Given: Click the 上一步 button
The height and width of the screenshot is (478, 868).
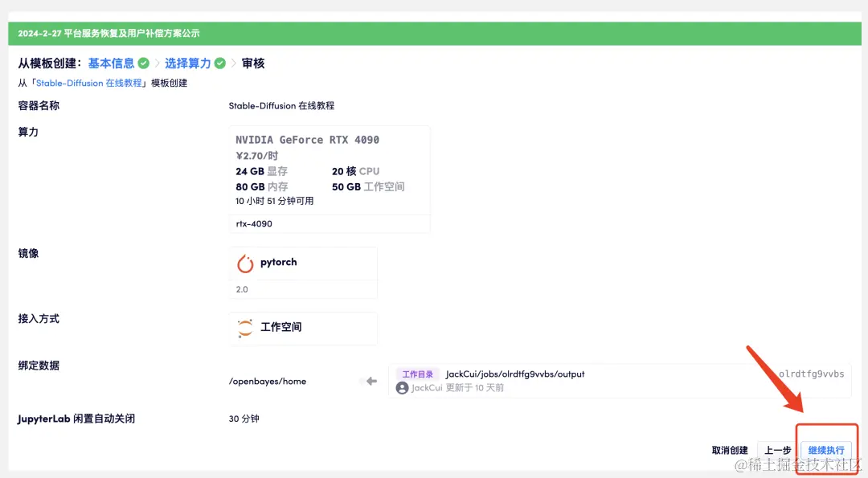Looking at the screenshot, I should [776, 450].
